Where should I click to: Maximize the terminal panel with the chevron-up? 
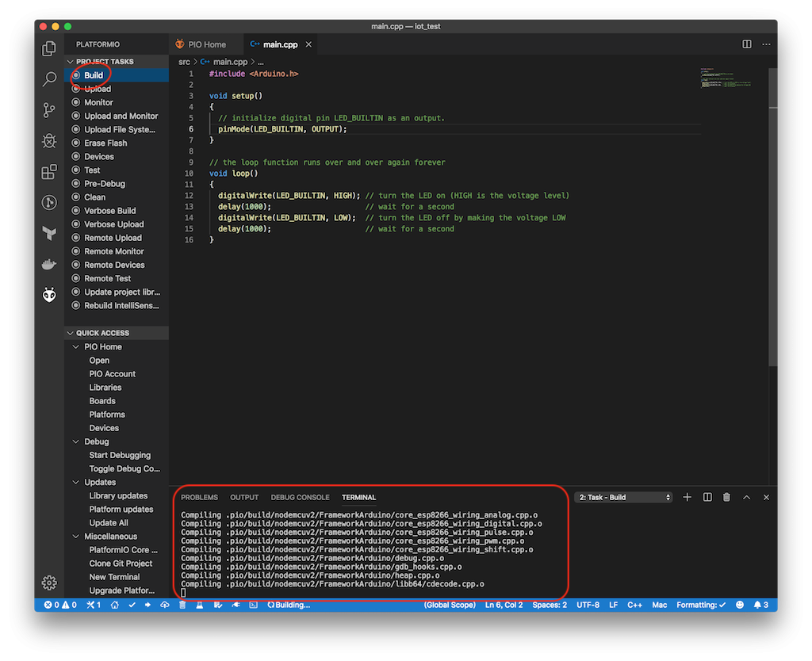tap(746, 497)
